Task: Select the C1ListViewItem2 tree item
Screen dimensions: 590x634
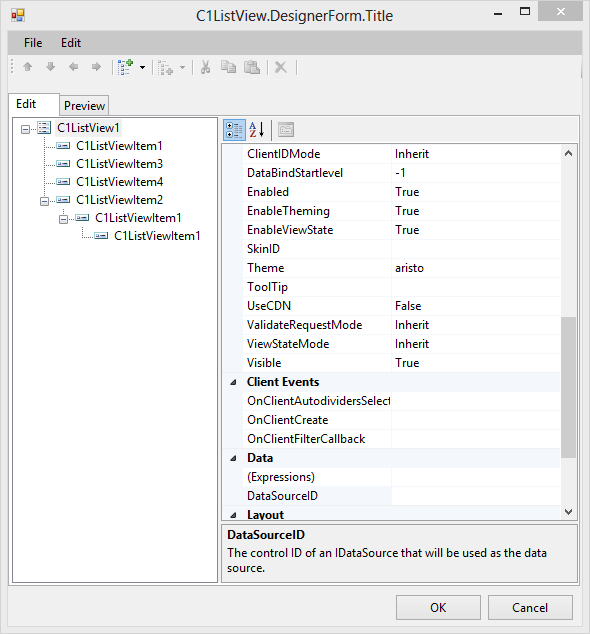Action: pyautogui.click(x=119, y=200)
